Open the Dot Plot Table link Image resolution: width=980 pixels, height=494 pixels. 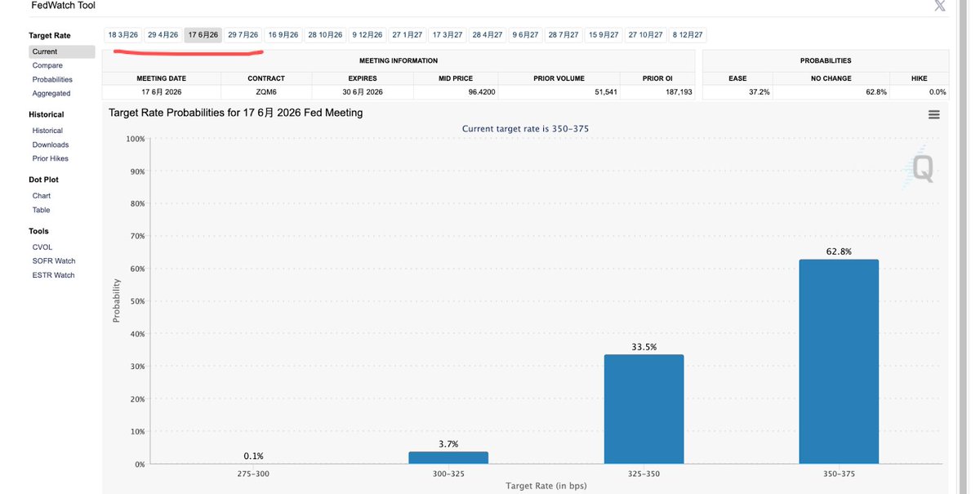click(x=42, y=210)
